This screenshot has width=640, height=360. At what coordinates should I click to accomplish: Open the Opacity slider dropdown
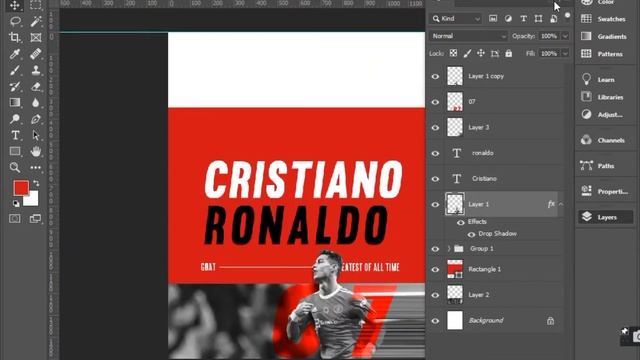[x=565, y=36]
